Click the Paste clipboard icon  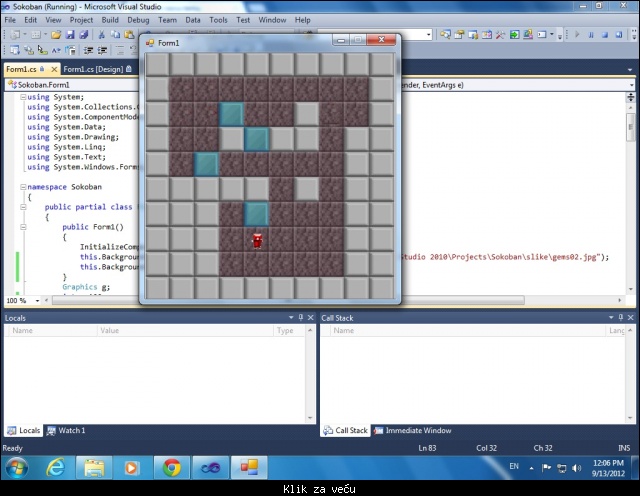[129, 35]
